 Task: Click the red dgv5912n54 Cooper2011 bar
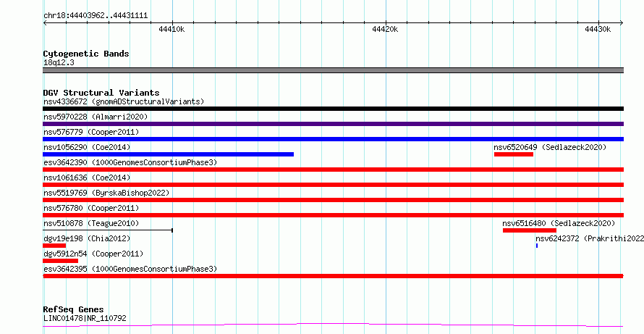pyautogui.click(x=60, y=261)
